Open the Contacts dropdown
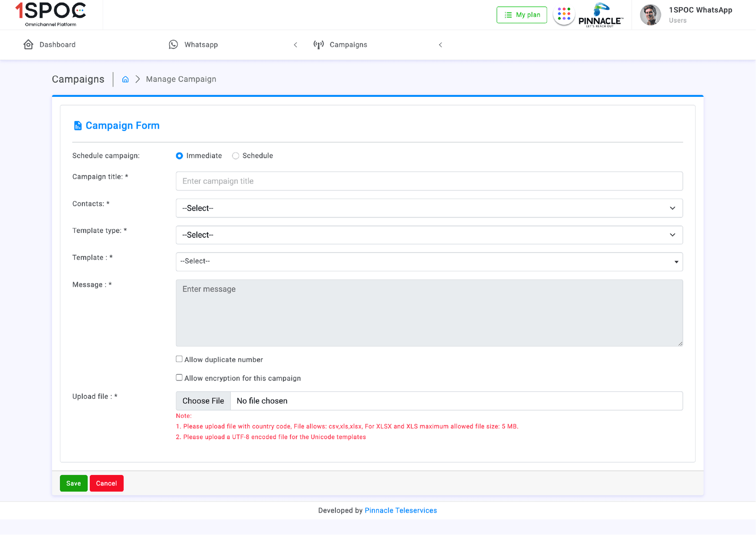 [x=429, y=208]
